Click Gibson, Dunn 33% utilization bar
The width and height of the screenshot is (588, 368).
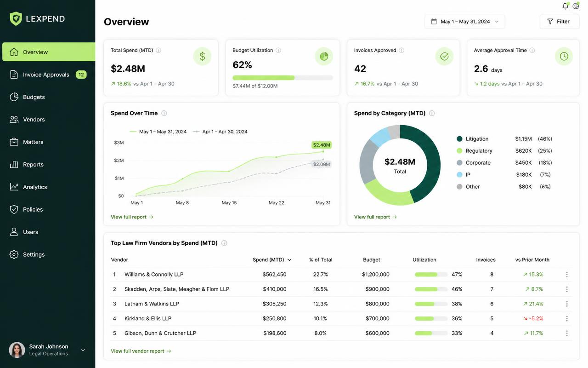coord(431,333)
